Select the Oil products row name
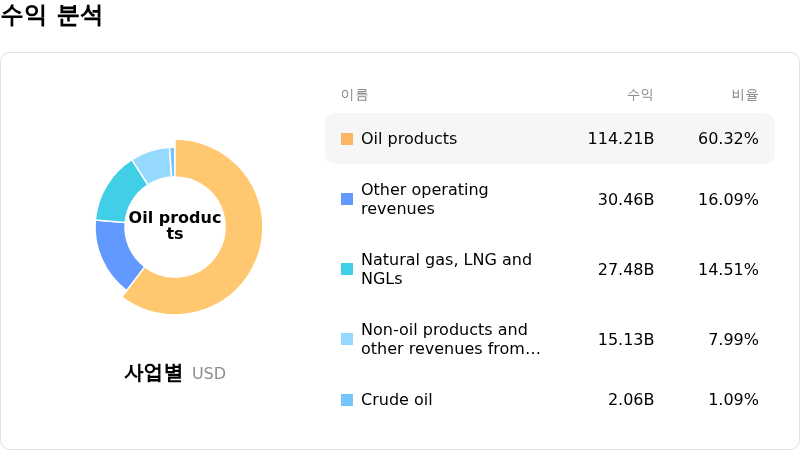 click(x=408, y=139)
